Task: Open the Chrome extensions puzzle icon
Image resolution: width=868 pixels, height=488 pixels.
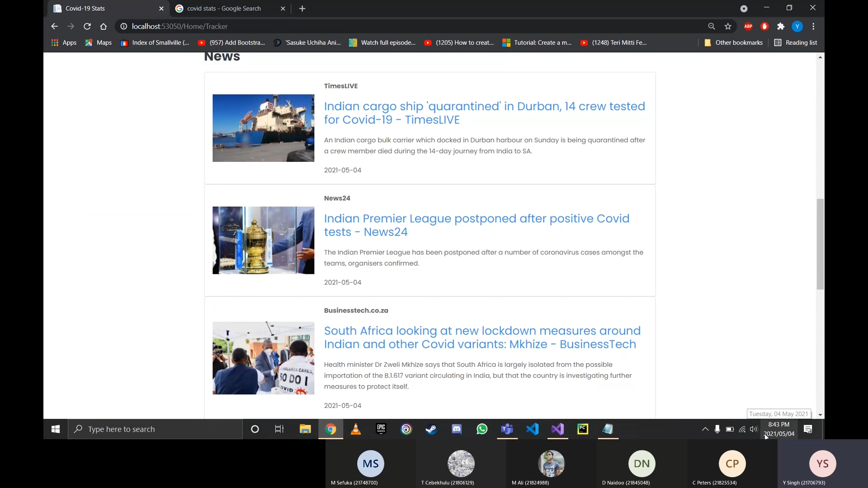Action: (x=781, y=26)
